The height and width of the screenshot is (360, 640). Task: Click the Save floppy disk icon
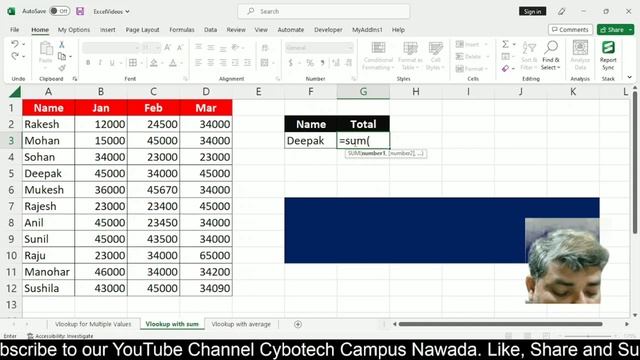[x=80, y=11]
